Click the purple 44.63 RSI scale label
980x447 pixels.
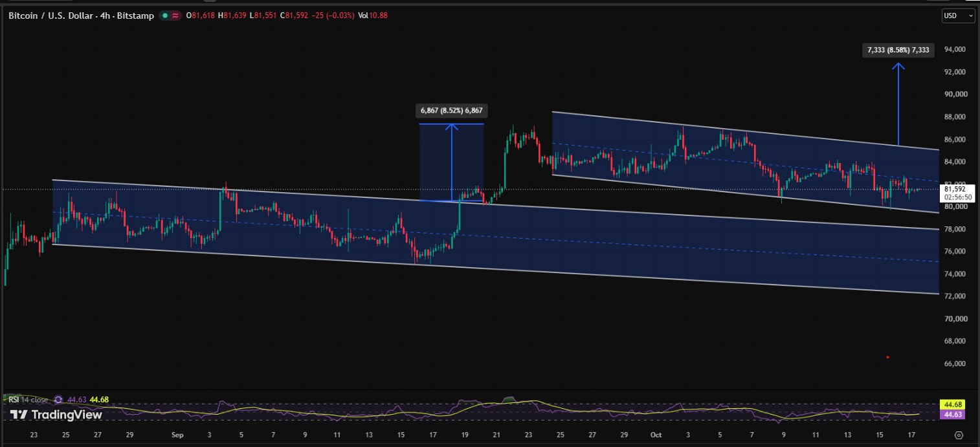pos(952,414)
